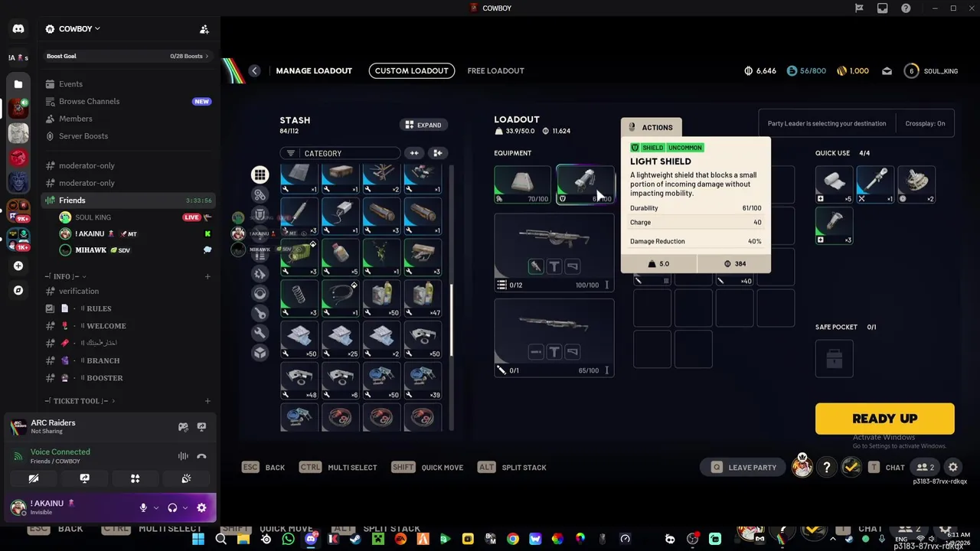Image resolution: width=980 pixels, height=551 pixels.
Task: Switch to CUSTOM LOADOUT tab
Action: click(412, 70)
